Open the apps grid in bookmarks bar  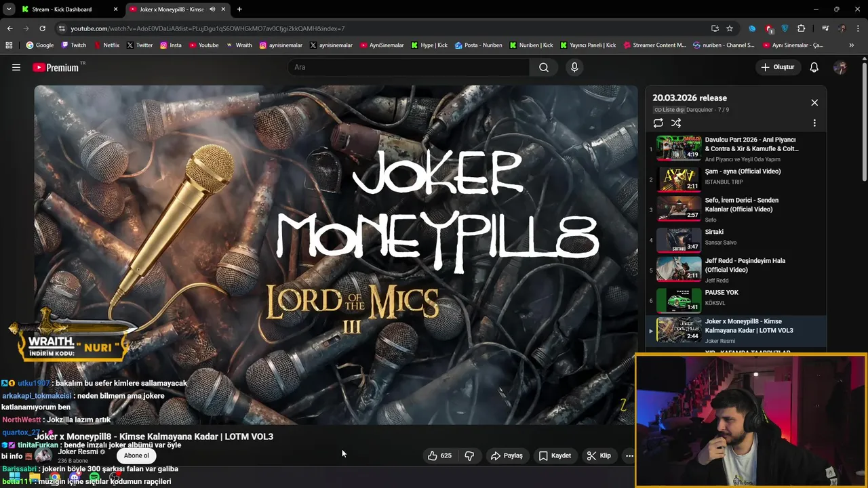(x=9, y=45)
